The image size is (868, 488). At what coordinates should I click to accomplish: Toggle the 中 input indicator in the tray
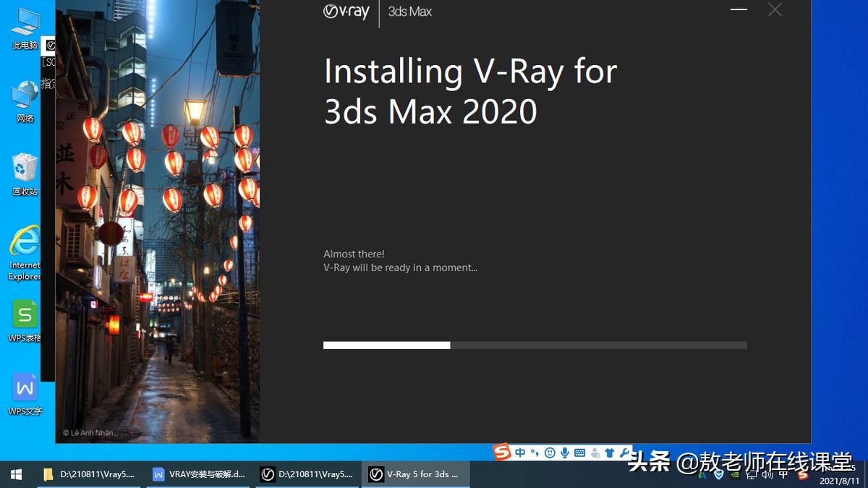point(783,476)
